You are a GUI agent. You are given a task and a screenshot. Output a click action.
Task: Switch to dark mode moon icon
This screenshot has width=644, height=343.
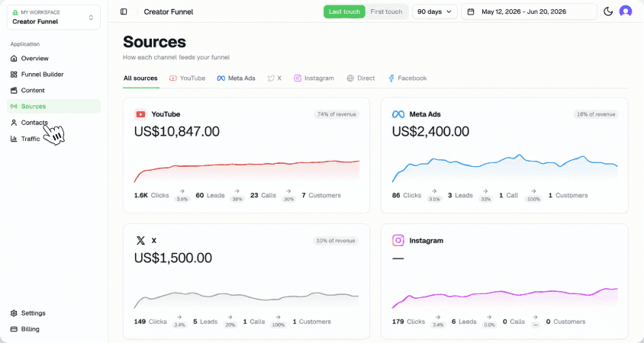point(608,11)
